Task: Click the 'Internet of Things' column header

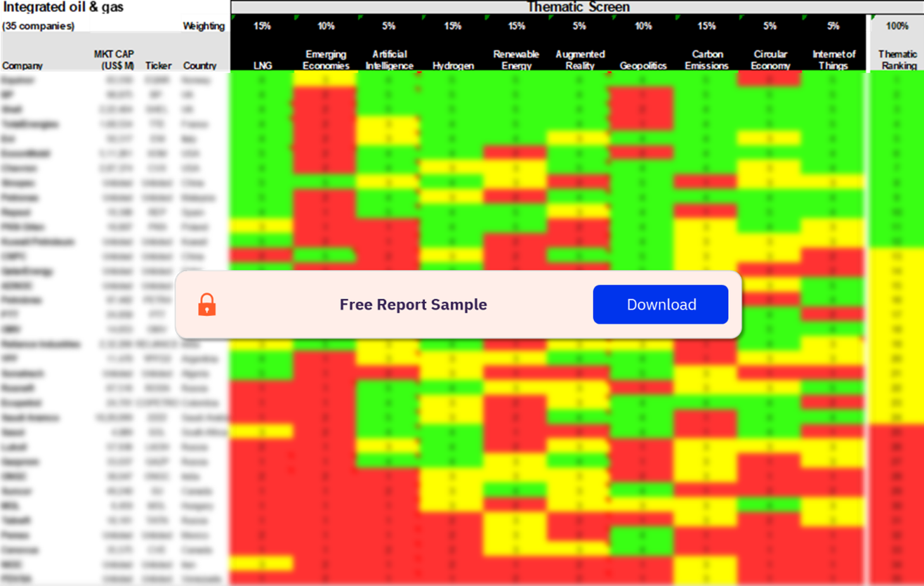Action: tap(834, 60)
